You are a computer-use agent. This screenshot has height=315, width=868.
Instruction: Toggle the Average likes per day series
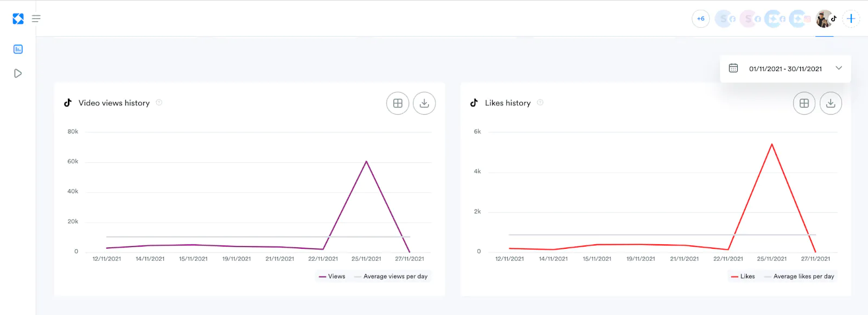799,276
